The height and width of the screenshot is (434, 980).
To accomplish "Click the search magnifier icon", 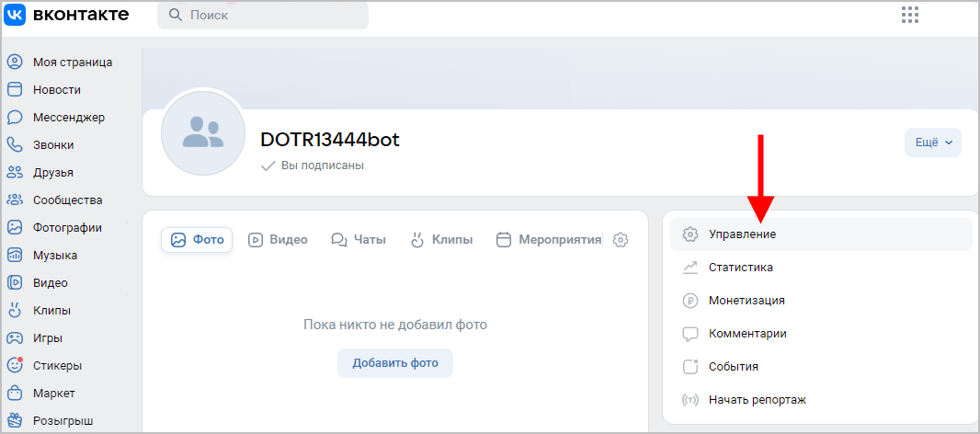I will coord(176,15).
